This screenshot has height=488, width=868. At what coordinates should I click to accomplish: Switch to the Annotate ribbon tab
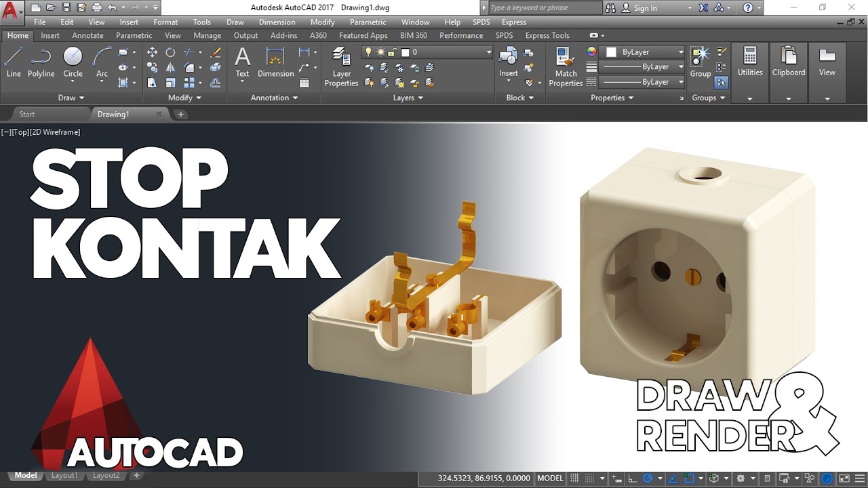[x=87, y=35]
